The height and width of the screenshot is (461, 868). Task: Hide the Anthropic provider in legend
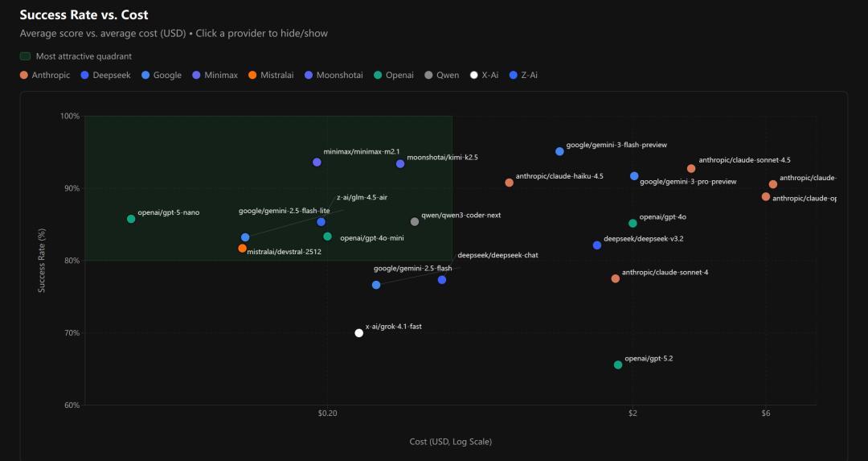pyautogui.click(x=45, y=75)
